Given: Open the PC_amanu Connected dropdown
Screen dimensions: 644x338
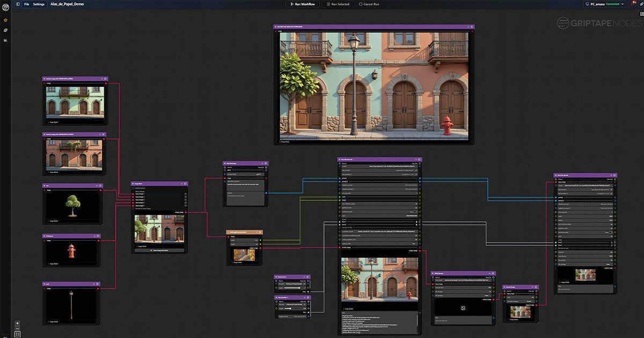Looking at the screenshot, I should (606, 4).
